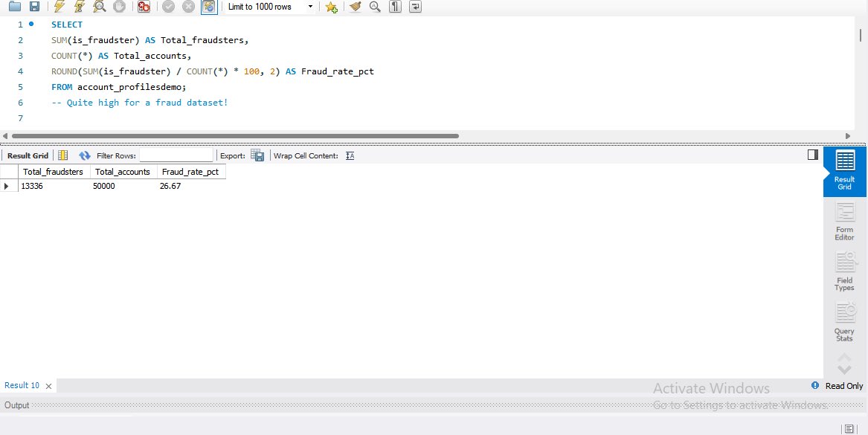The width and height of the screenshot is (868, 435).
Task: Open a SQL script file with folder icon
Action: [14, 7]
